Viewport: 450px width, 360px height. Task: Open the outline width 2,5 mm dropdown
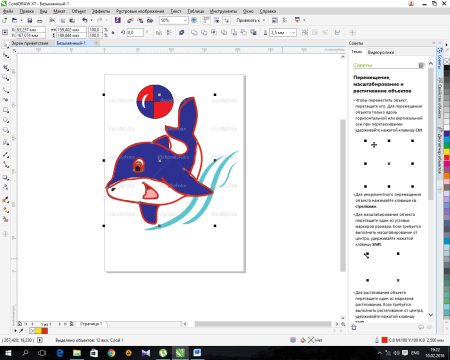click(x=293, y=32)
